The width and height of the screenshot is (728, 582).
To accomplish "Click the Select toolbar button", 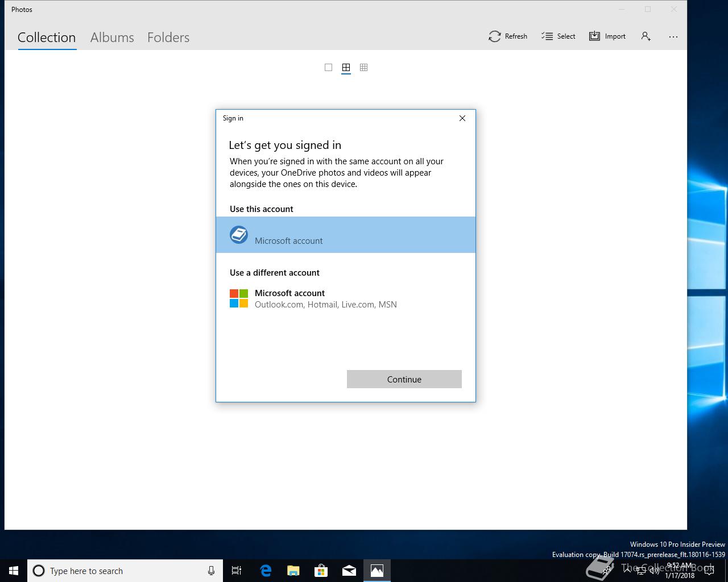I will tap(559, 36).
